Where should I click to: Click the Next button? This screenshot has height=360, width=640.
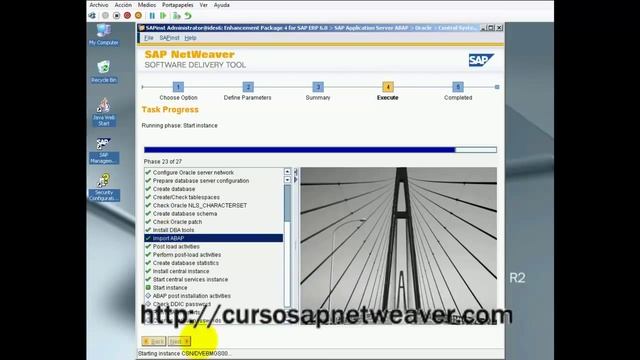click(x=179, y=341)
